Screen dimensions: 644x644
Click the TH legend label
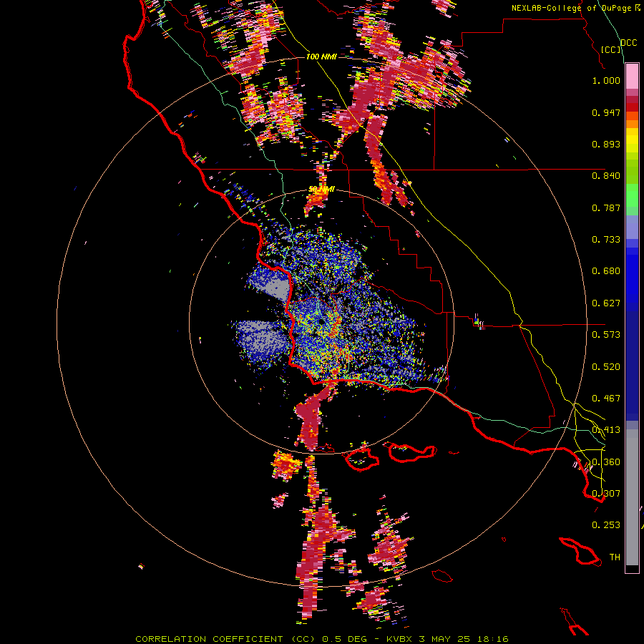click(615, 557)
